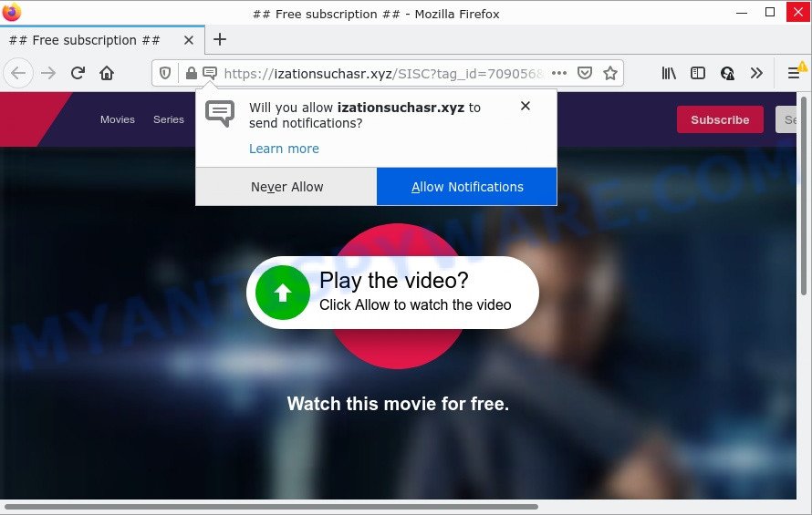Close the Free subscription tab
Viewport: 812px width, 515px height.
coord(189,40)
